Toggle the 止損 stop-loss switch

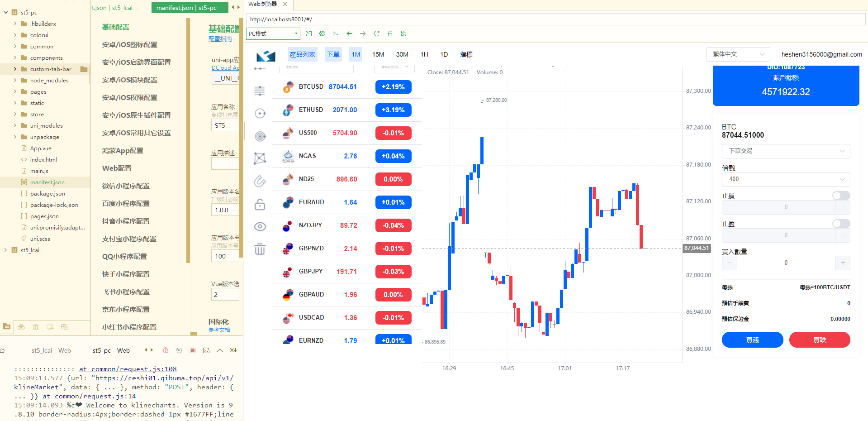tap(841, 196)
